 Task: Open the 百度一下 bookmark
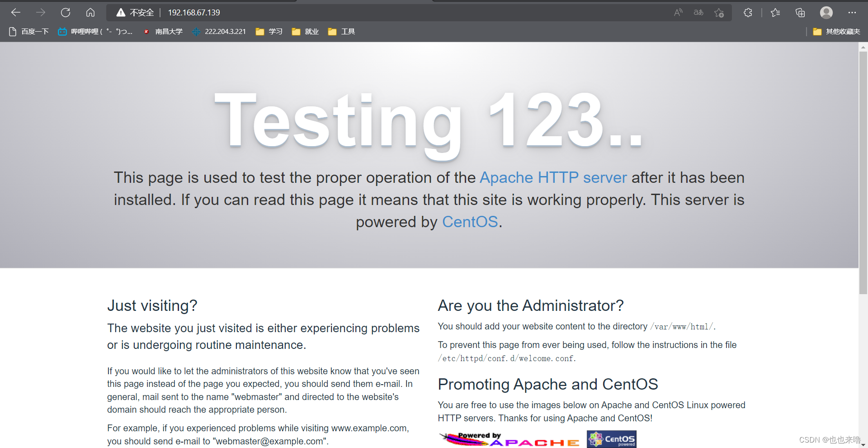pos(29,32)
